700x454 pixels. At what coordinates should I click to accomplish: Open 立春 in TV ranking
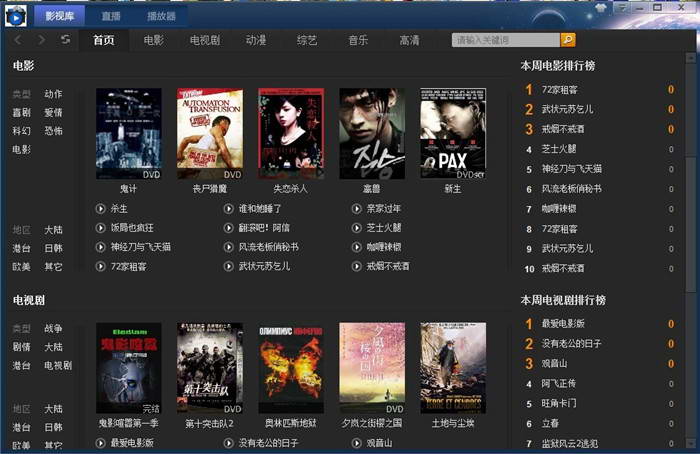[550, 423]
